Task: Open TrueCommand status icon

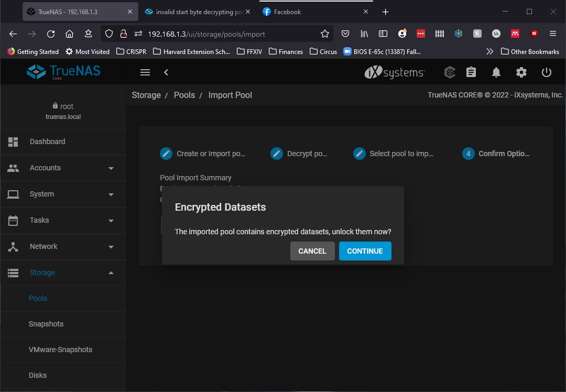Action: pos(450,72)
